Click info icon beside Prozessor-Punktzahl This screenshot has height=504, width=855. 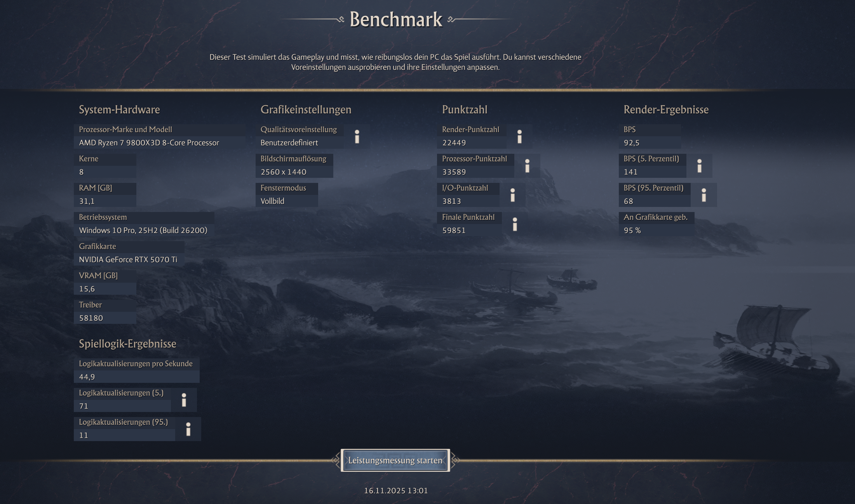tap(527, 166)
